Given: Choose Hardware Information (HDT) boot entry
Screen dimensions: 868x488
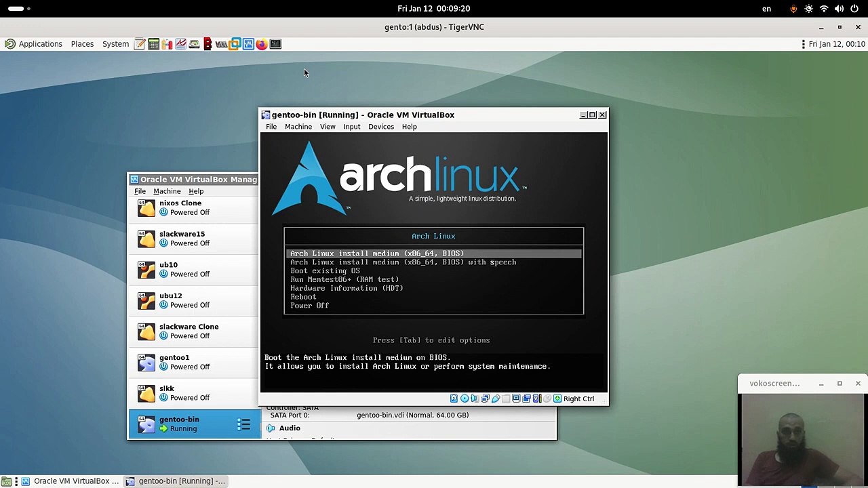Looking at the screenshot, I should 347,288.
